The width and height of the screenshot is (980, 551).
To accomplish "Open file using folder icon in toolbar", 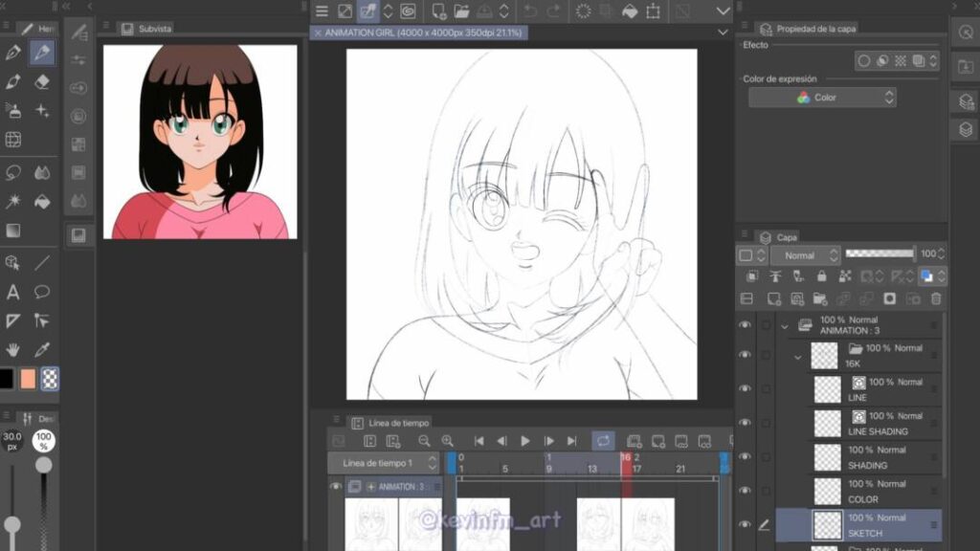I will (462, 11).
